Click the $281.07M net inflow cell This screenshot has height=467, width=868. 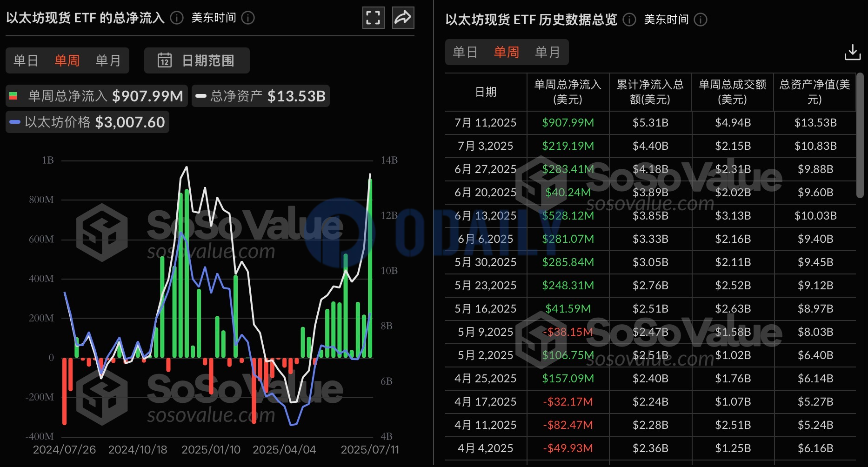(568, 239)
